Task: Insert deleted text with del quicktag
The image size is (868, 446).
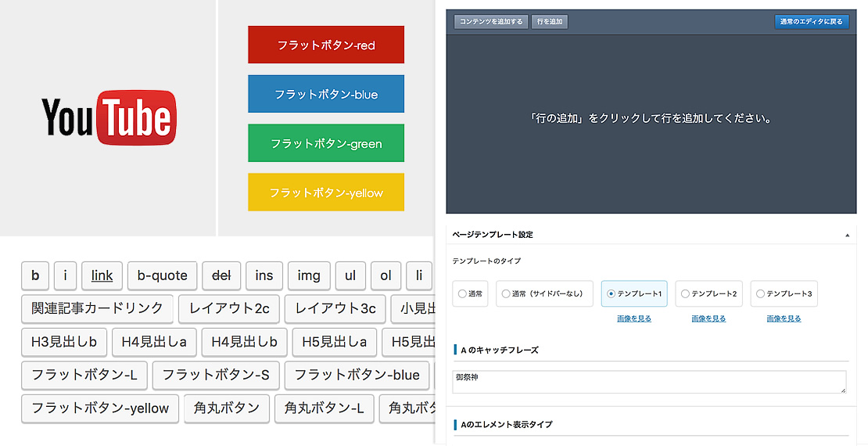Action: tap(221, 275)
